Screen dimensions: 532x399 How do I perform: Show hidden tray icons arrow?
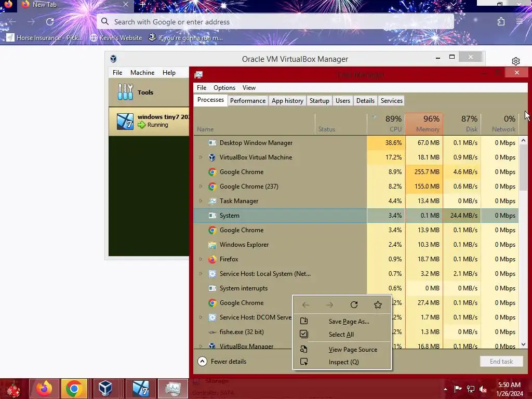pos(445,389)
